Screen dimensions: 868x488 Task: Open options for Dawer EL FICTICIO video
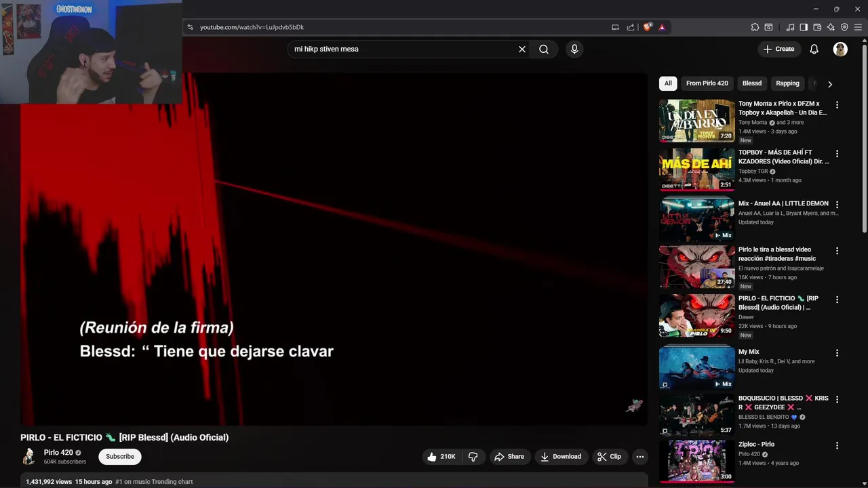pyautogui.click(x=837, y=300)
